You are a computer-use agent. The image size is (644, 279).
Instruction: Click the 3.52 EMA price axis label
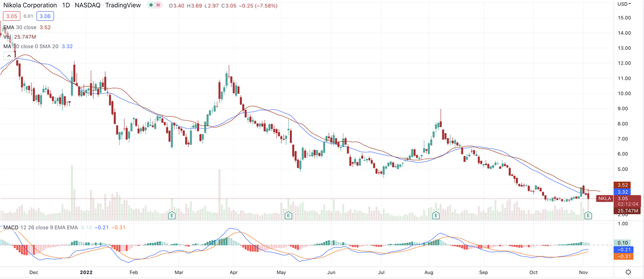click(x=623, y=185)
